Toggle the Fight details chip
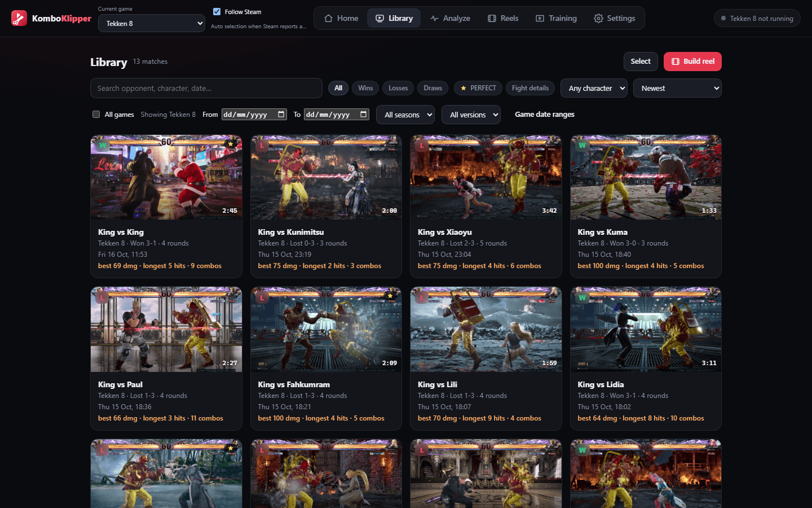Image resolution: width=812 pixels, height=508 pixels. pos(530,88)
